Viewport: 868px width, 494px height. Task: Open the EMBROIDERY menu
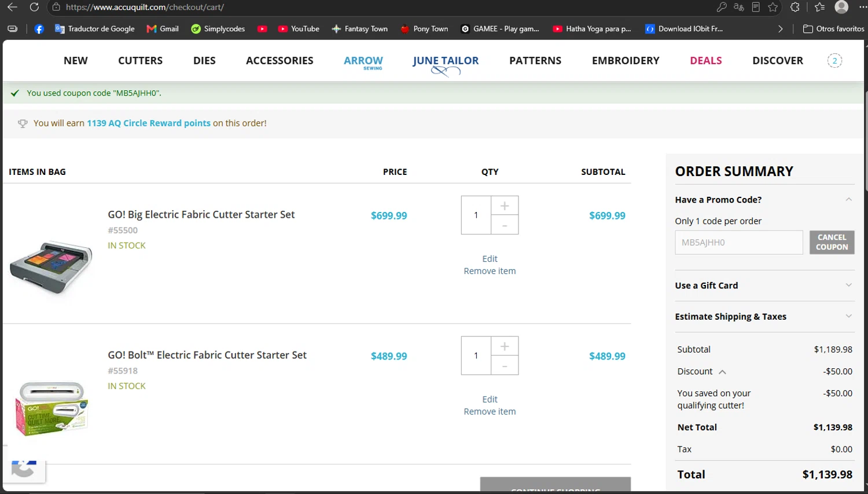point(626,60)
